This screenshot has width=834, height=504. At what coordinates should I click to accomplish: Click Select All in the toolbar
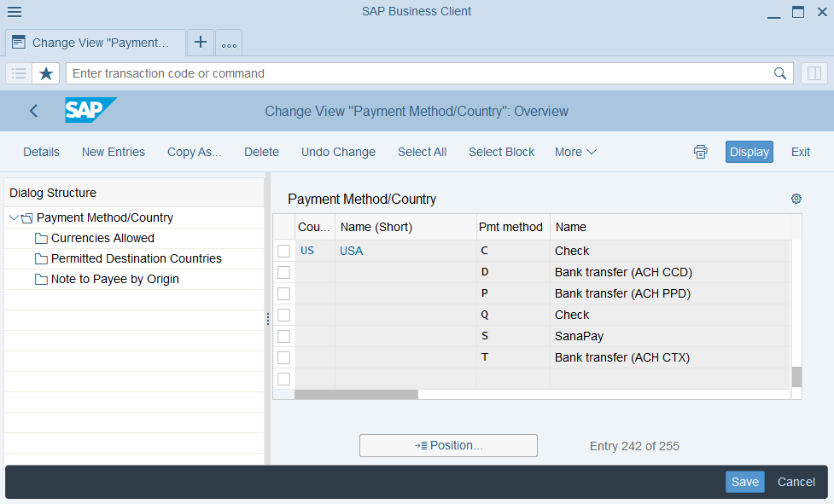click(423, 152)
